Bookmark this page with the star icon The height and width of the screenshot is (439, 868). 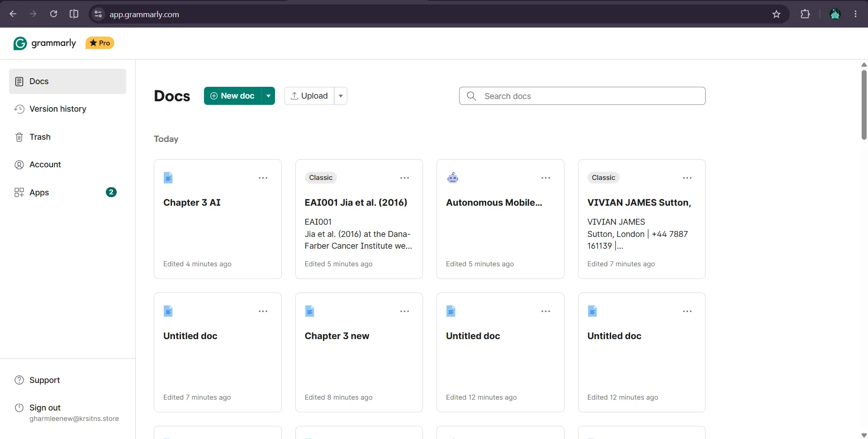776,14
